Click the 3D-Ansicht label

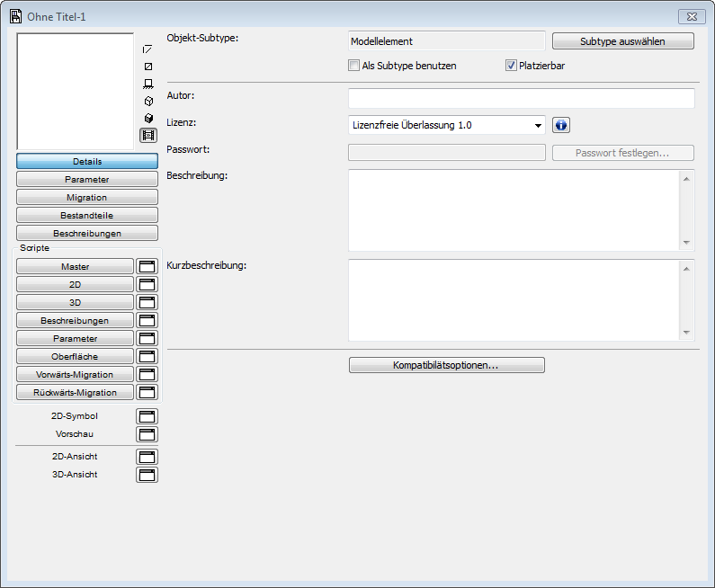point(75,475)
